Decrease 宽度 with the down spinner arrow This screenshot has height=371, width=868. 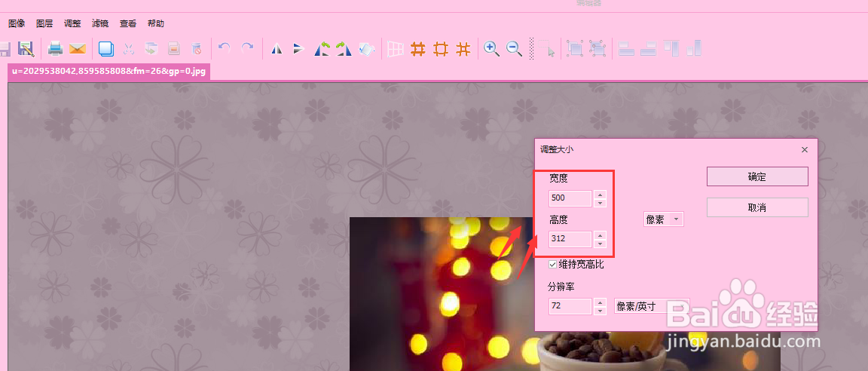point(600,203)
